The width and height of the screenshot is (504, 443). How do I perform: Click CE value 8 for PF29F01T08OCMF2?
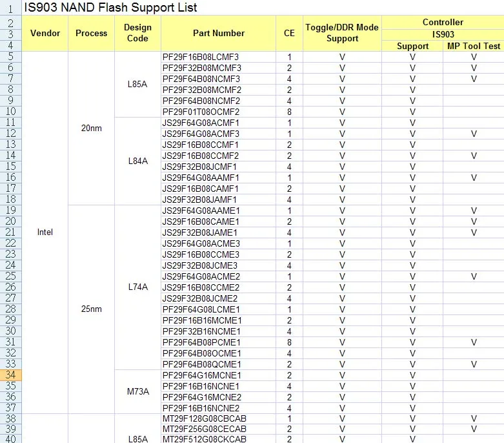click(289, 112)
